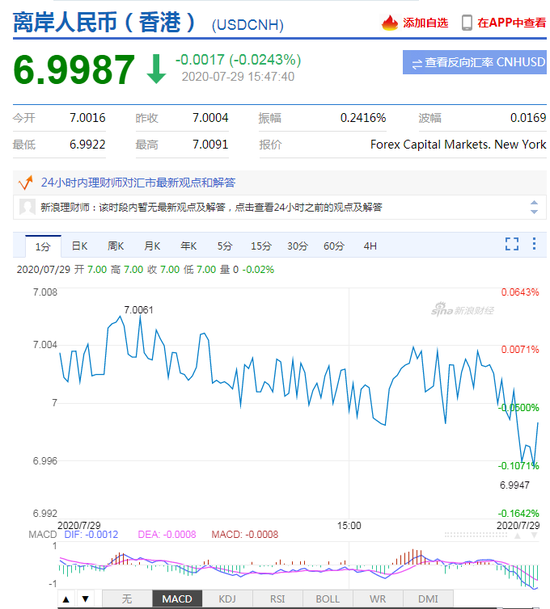
Task: Select the BOLL indicator
Action: [327, 599]
